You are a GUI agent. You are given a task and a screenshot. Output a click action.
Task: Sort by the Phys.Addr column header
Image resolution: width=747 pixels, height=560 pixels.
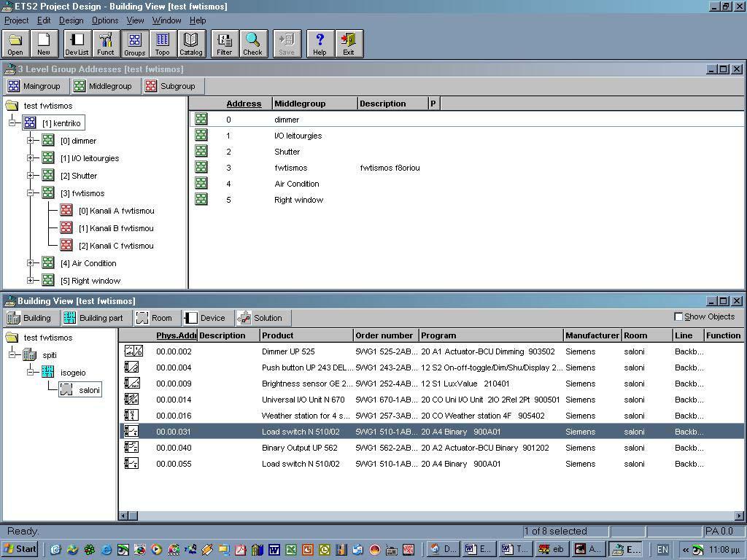(176, 335)
